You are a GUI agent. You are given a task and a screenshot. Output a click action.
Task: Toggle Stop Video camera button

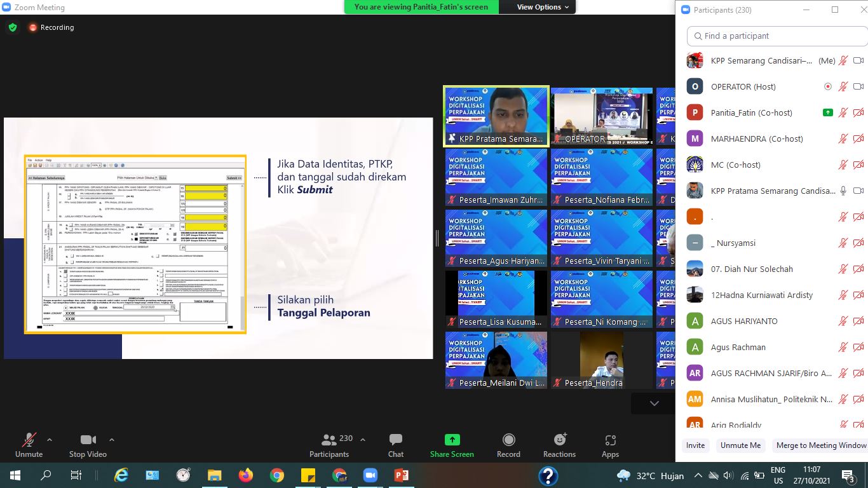click(88, 445)
